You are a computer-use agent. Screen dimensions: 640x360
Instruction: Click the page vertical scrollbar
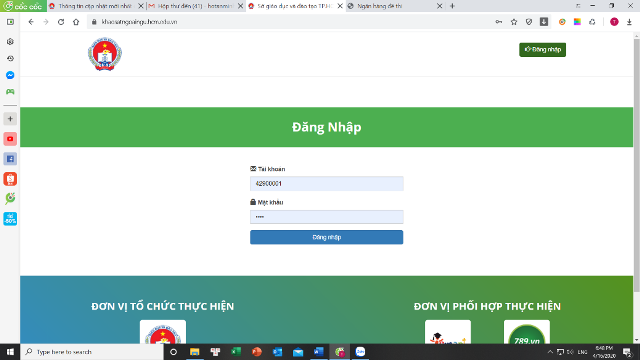coord(636,165)
